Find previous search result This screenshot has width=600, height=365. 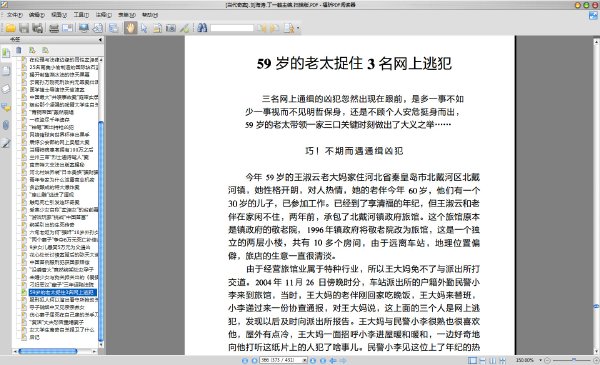coord(261,28)
